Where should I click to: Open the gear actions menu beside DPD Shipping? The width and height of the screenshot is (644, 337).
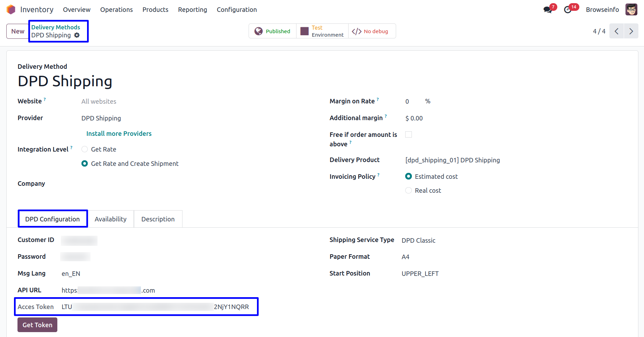click(x=77, y=35)
